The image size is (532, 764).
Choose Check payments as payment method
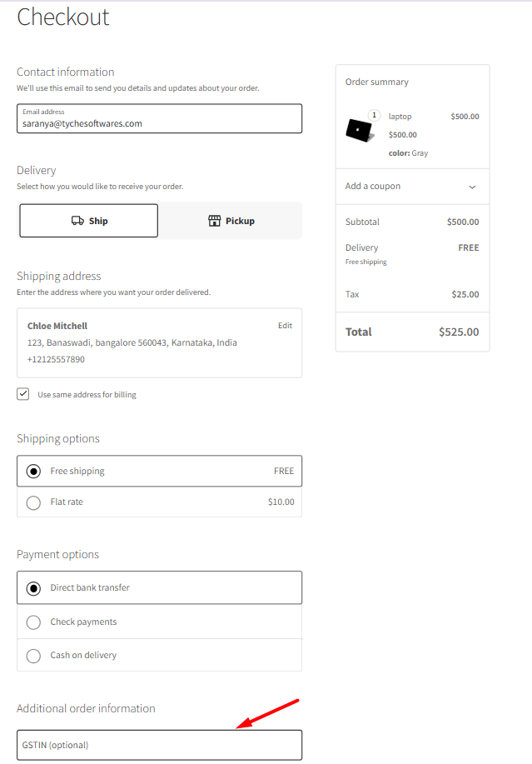(x=32, y=622)
